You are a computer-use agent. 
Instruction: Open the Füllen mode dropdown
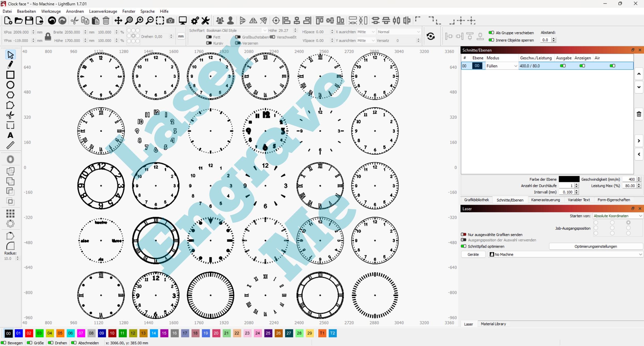(x=515, y=66)
